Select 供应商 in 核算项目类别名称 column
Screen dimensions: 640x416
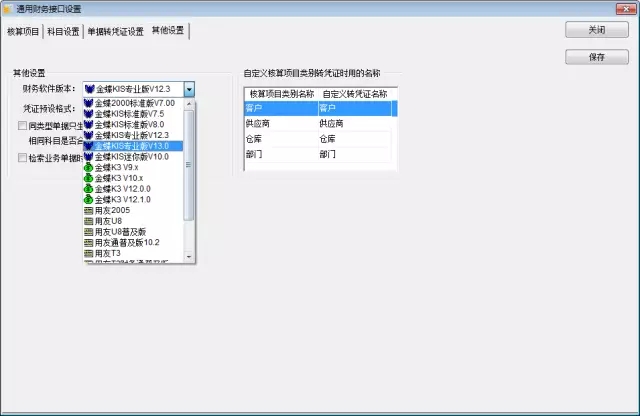pos(282,124)
